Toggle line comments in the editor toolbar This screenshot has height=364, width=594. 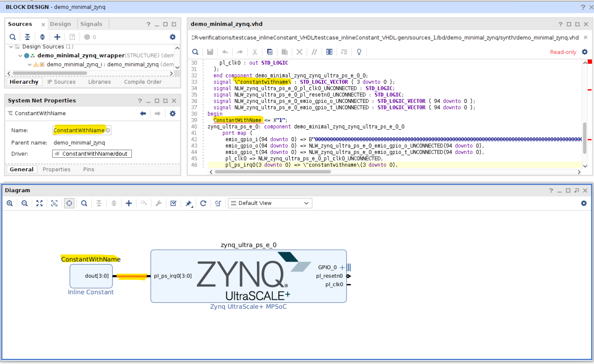(314, 52)
